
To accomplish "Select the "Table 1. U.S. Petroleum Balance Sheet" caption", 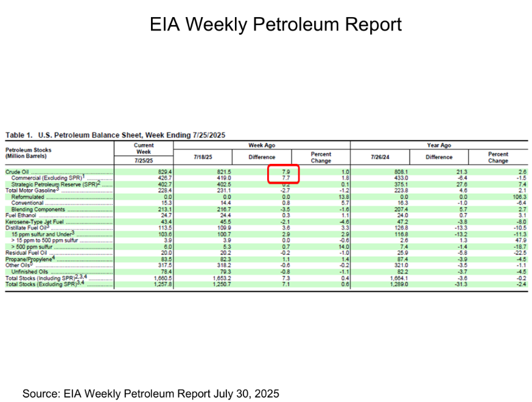I will click(x=115, y=135).
